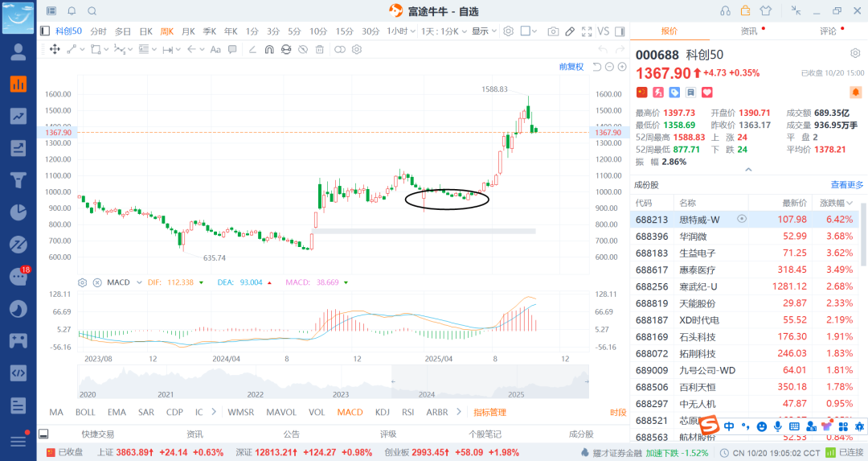Open 指标管理 indicator management

coord(490,412)
